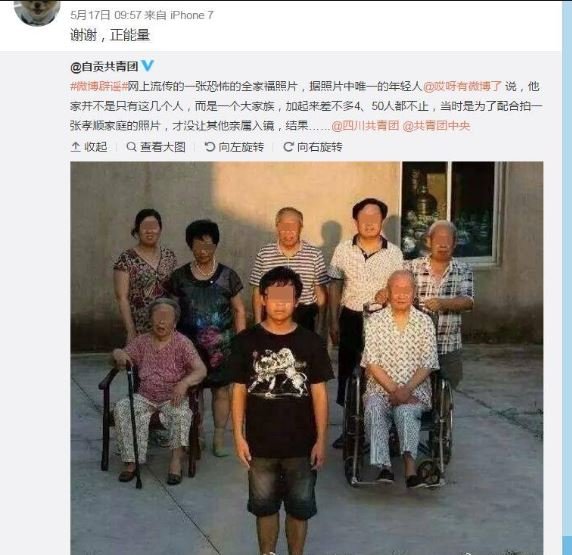Open the @哎呀有微博了 mention

(x=462, y=86)
